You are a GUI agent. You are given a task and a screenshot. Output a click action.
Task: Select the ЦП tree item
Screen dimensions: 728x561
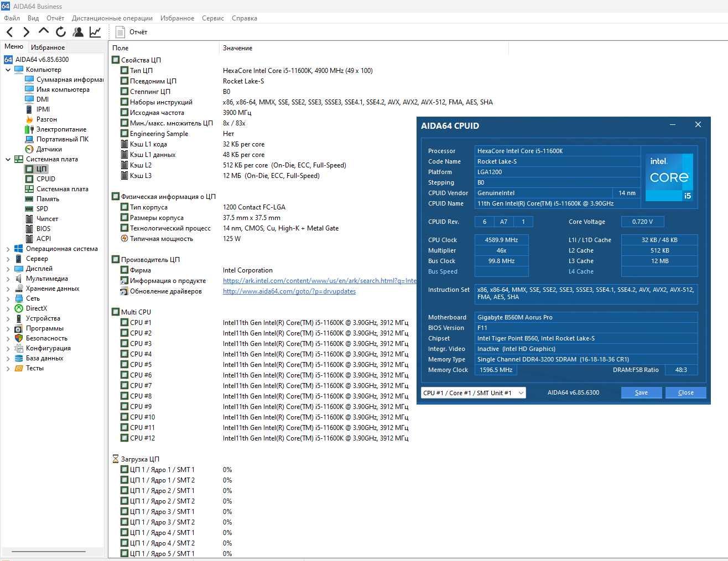pyautogui.click(x=41, y=169)
